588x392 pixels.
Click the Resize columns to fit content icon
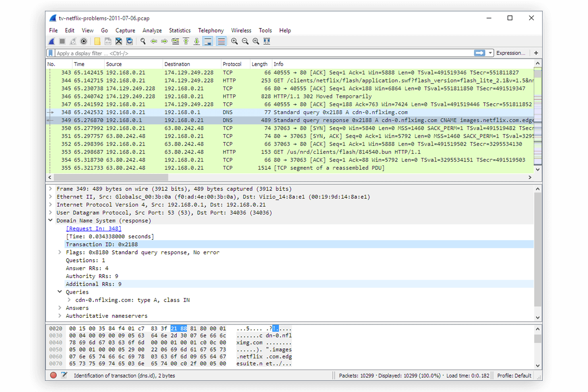pyautogui.click(x=267, y=41)
